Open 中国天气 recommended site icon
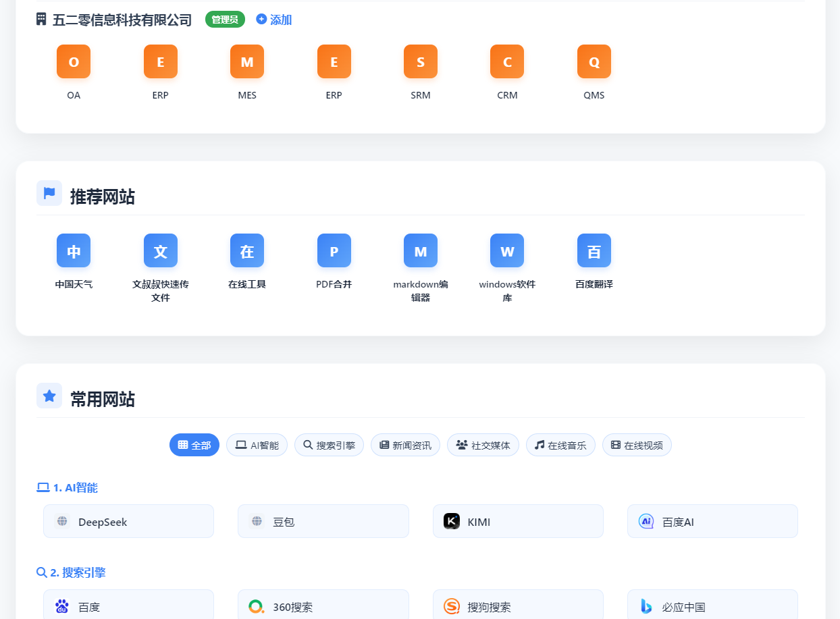This screenshot has height=619, width=840. [74, 251]
